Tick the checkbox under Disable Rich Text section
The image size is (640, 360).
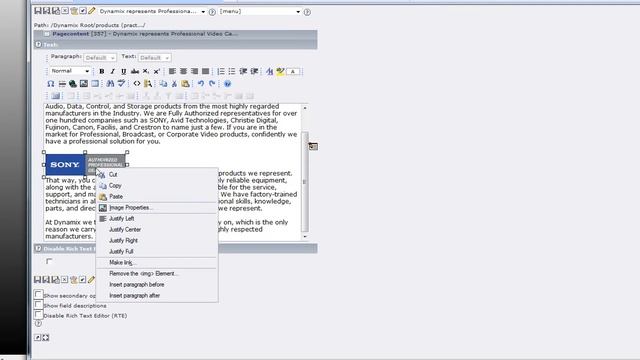(49, 261)
